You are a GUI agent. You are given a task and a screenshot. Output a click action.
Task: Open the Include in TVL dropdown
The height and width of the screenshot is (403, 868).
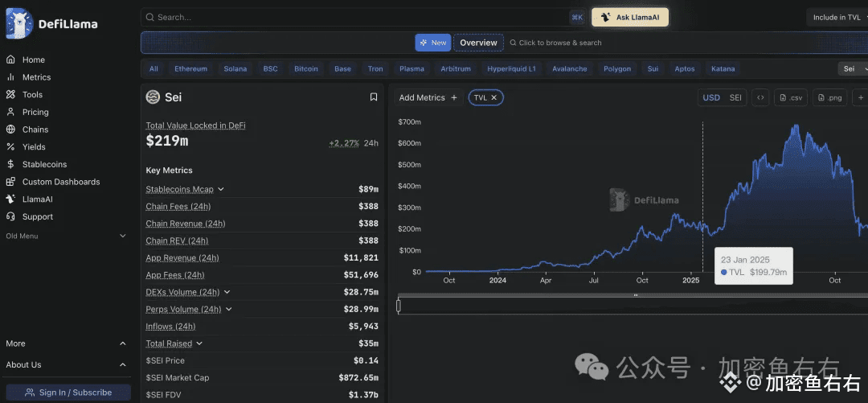pos(837,17)
